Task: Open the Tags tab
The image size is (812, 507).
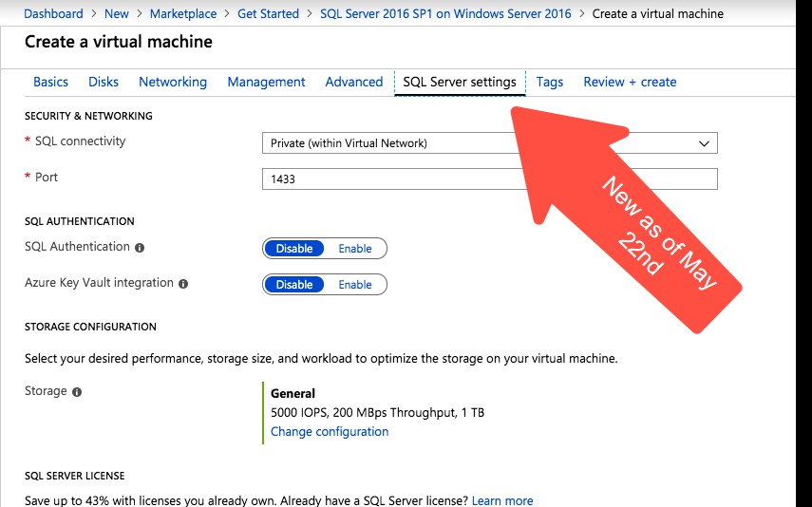Action: [550, 82]
